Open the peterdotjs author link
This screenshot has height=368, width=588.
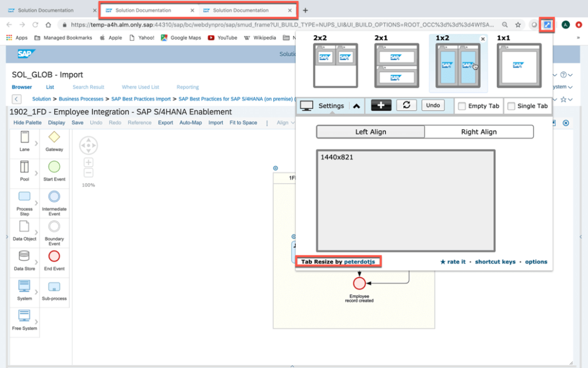tap(359, 262)
